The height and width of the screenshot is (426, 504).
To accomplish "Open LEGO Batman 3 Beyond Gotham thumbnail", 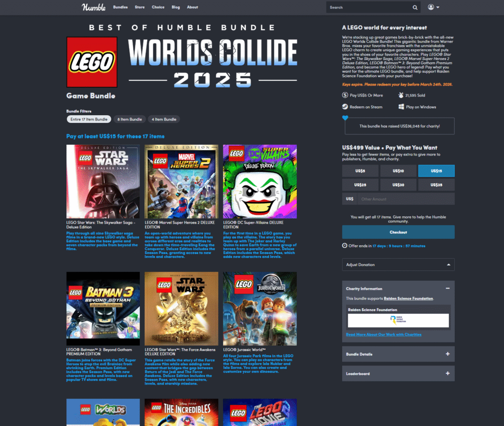I will (103, 309).
